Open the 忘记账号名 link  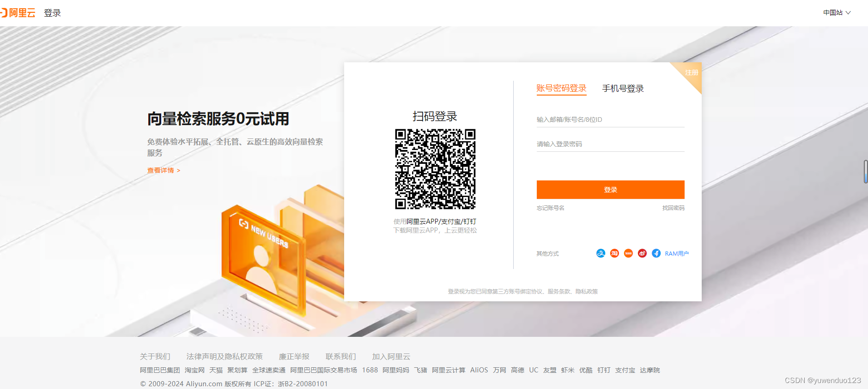click(x=550, y=208)
